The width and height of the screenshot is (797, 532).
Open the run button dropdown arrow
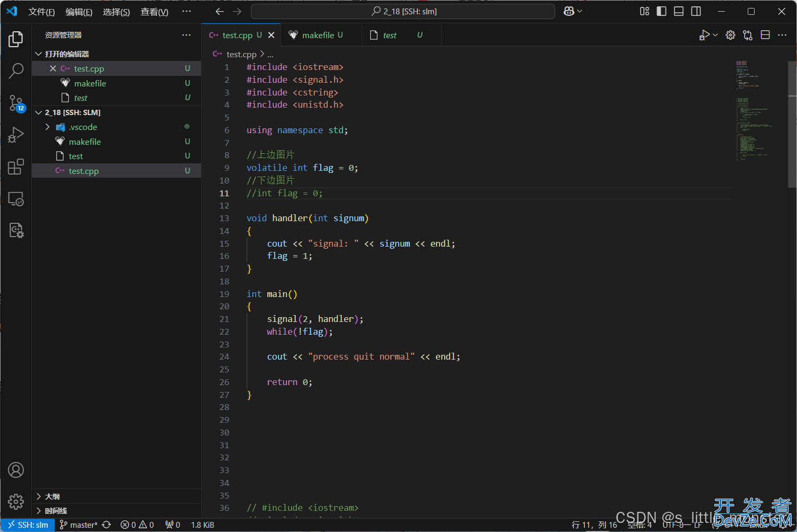coord(715,35)
